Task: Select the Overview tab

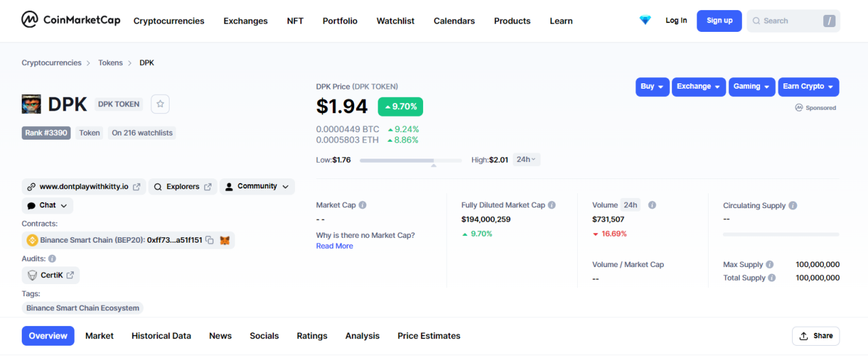Action: (x=48, y=336)
